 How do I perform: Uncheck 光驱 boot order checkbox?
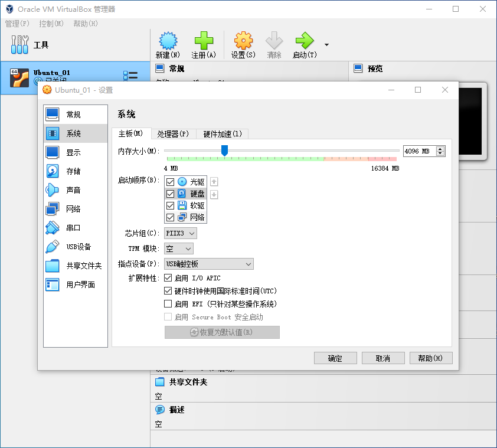point(170,182)
